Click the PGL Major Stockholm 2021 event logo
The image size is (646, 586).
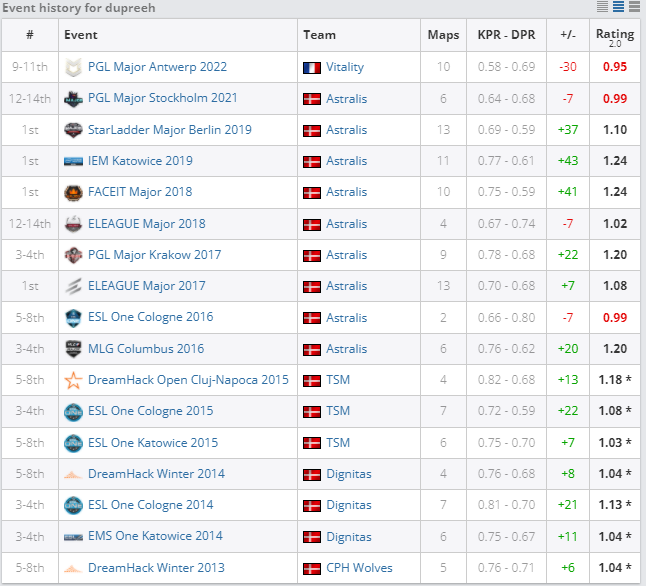pos(73,99)
